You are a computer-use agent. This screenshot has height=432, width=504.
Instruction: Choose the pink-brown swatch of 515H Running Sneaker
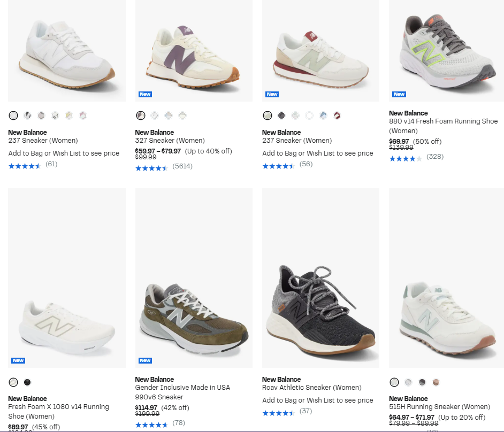point(436,382)
